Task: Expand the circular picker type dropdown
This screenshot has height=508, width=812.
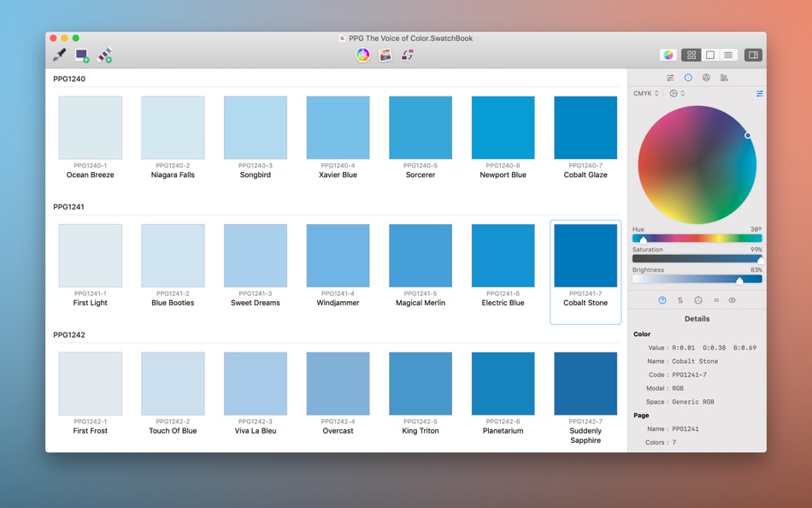Action: pos(677,93)
